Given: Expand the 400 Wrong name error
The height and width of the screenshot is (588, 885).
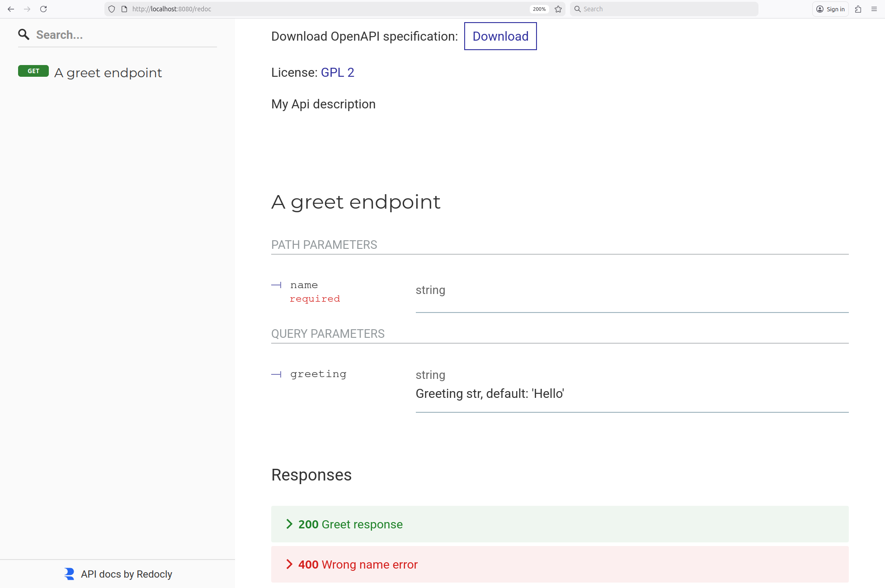Looking at the screenshot, I should click(358, 565).
